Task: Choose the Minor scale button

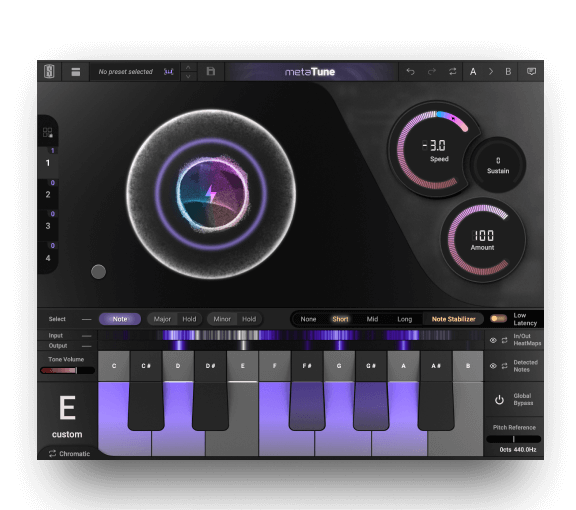Action: click(x=222, y=319)
